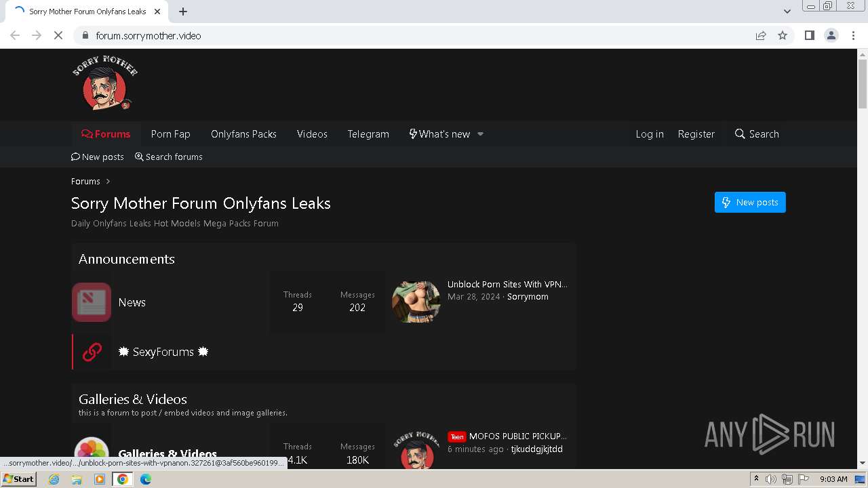This screenshot has width=868, height=488.
Task: Open Microsoft Edge from taskbar
Action: (146, 479)
